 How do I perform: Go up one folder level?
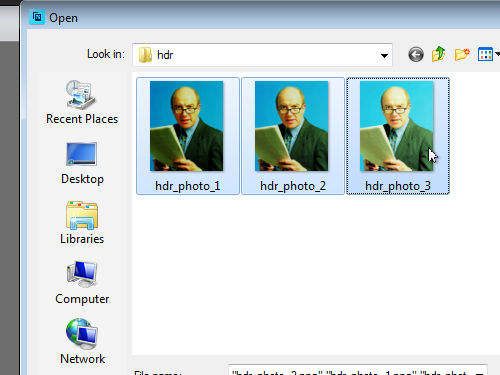[439, 54]
